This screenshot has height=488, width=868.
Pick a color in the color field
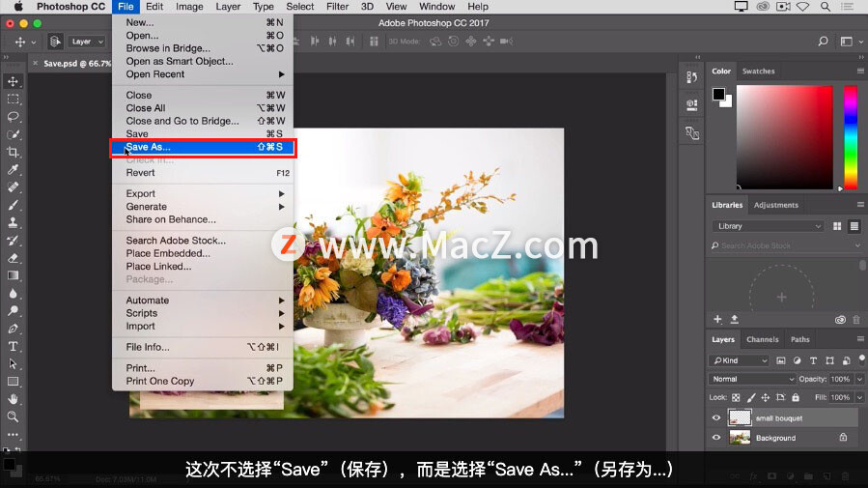point(784,137)
